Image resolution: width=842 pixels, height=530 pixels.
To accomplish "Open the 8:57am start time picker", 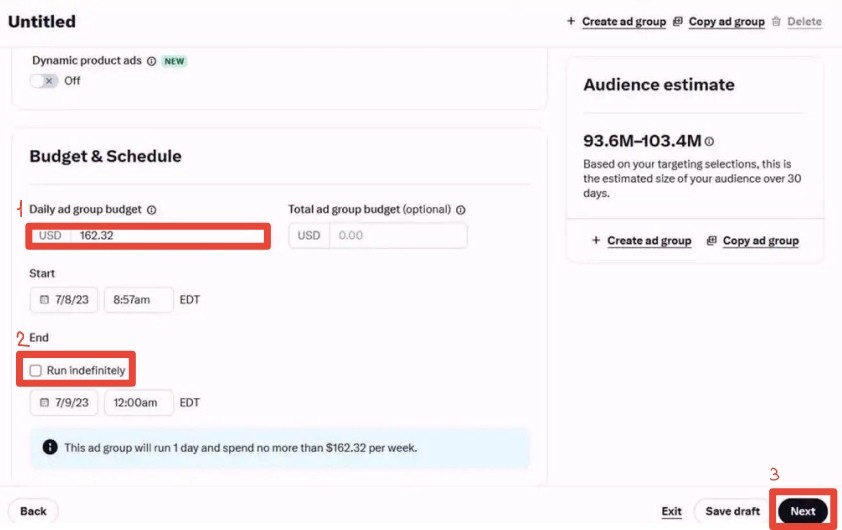I will 139,300.
